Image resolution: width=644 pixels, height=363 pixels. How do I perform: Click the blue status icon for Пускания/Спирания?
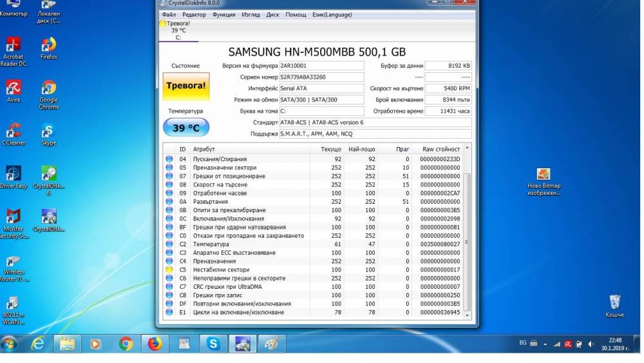pos(169,159)
